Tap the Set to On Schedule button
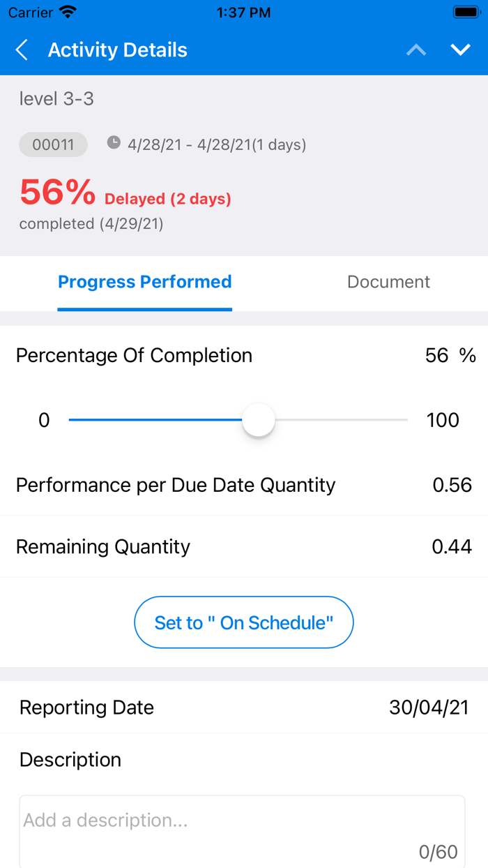 [x=243, y=622]
